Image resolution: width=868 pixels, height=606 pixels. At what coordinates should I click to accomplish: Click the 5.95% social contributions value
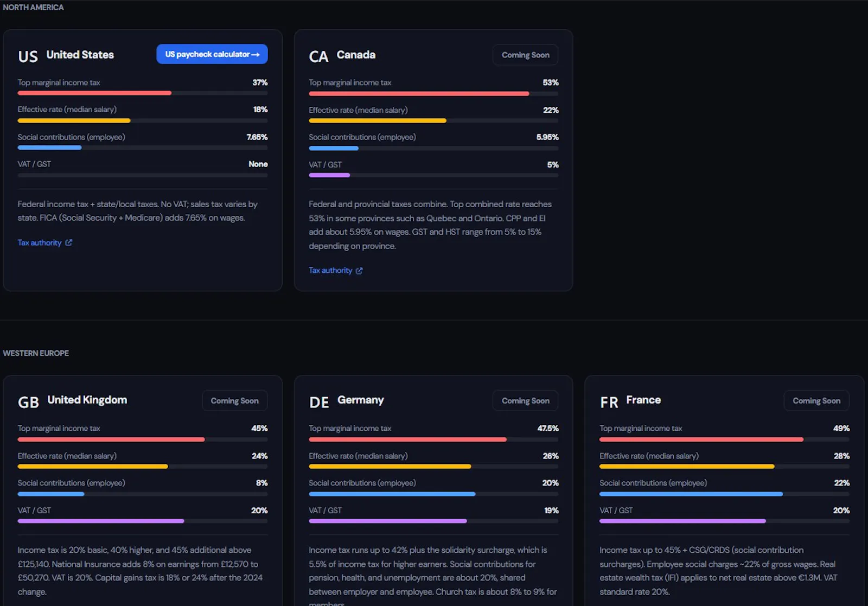pos(547,137)
